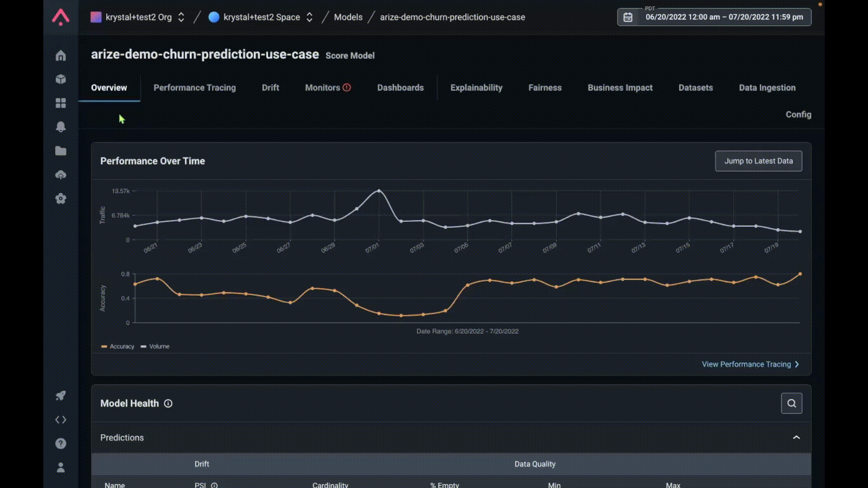The image size is (868, 488).
Task: Switch to the Drift tab
Action: 270,88
